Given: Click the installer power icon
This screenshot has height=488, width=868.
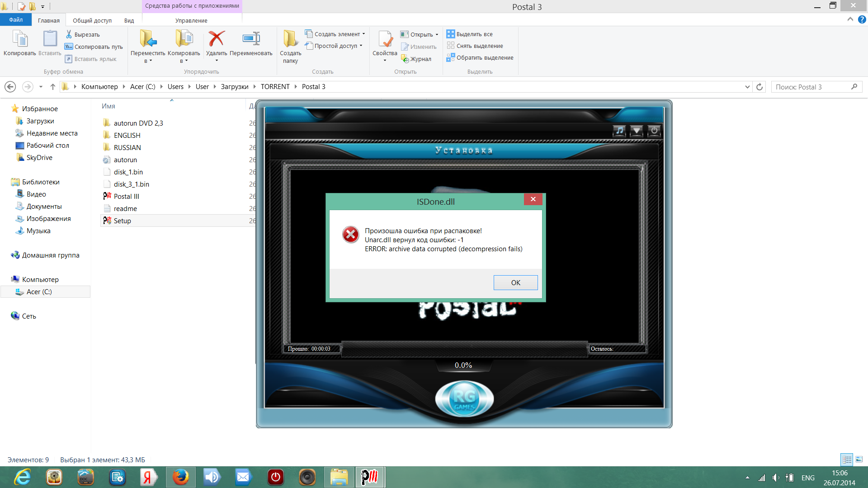Looking at the screenshot, I should coord(654,131).
